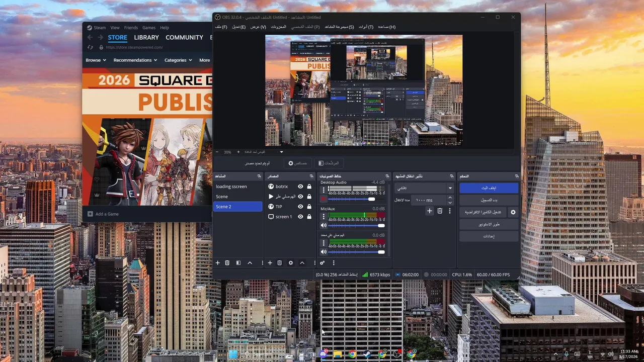Expand Browse dropdown in Steam store
Screen dimensions: 644x362
96,60
